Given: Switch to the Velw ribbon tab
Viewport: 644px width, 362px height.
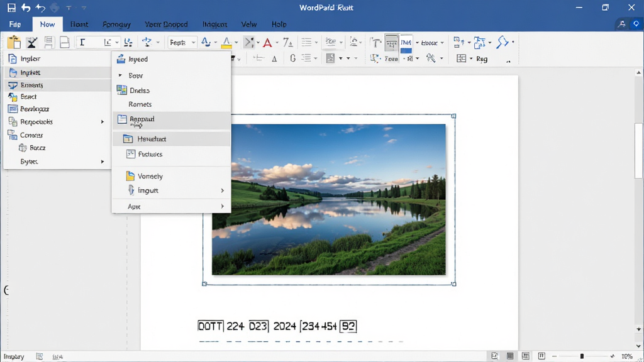Looking at the screenshot, I should (x=249, y=25).
